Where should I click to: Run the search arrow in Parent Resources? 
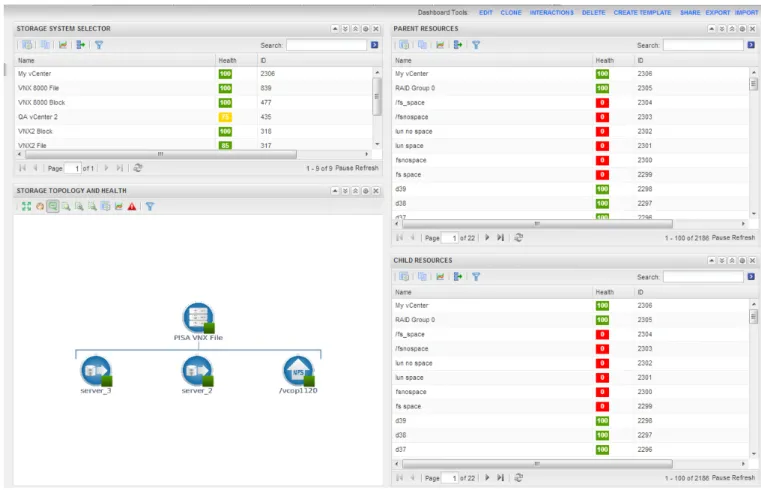(x=751, y=45)
